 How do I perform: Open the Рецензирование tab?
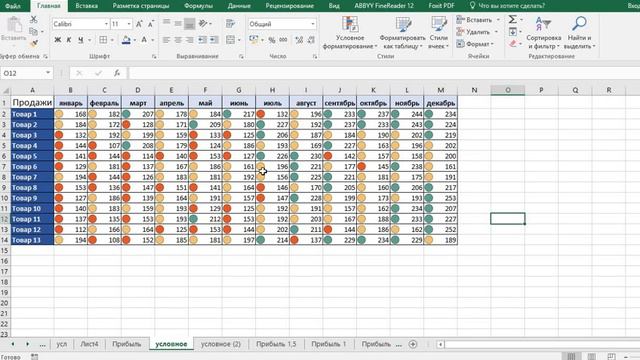point(290,6)
